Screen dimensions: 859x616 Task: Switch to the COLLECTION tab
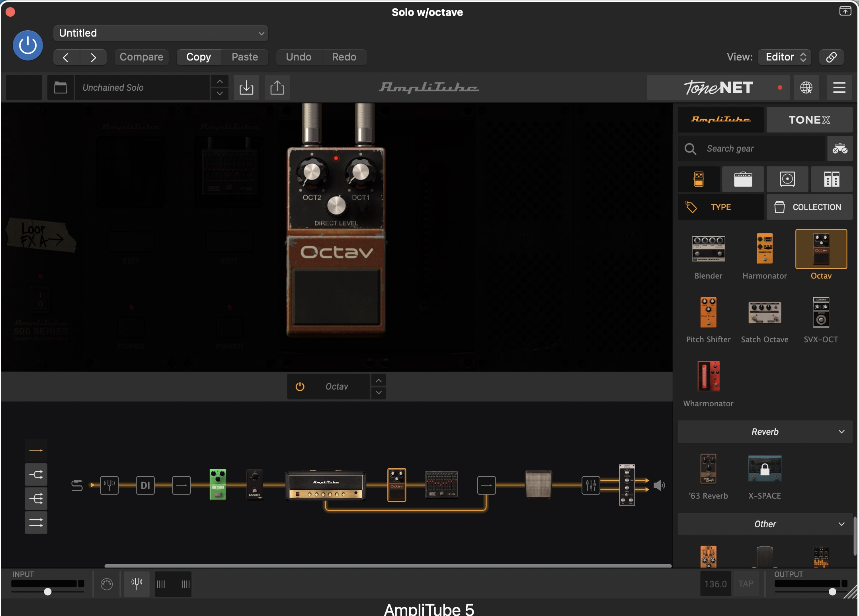pos(809,207)
